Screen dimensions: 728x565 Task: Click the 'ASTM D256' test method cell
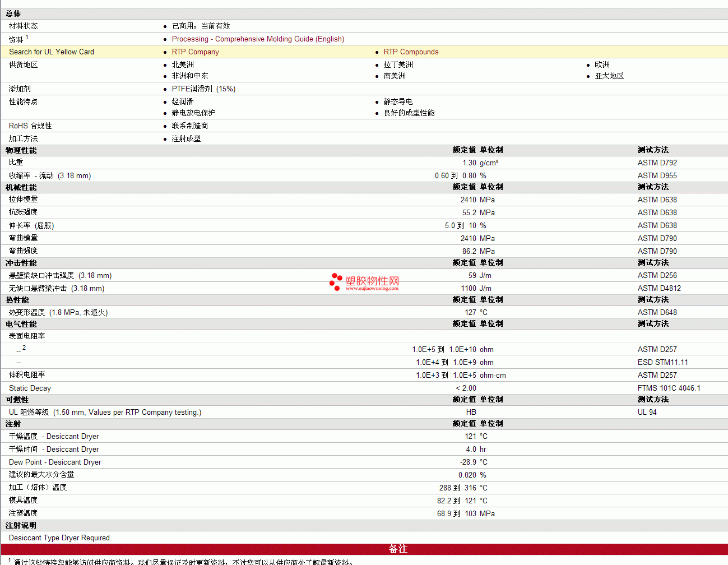657,275
